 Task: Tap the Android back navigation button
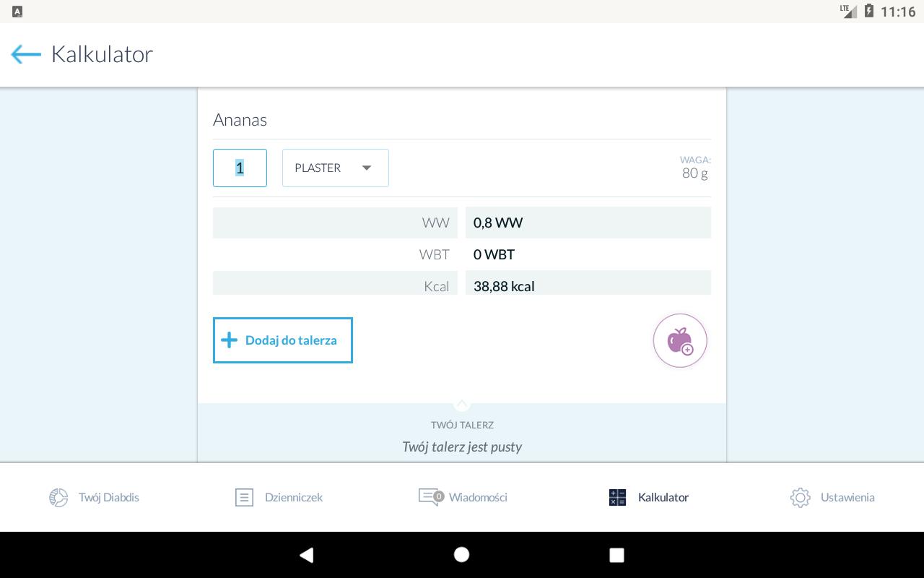click(x=307, y=555)
